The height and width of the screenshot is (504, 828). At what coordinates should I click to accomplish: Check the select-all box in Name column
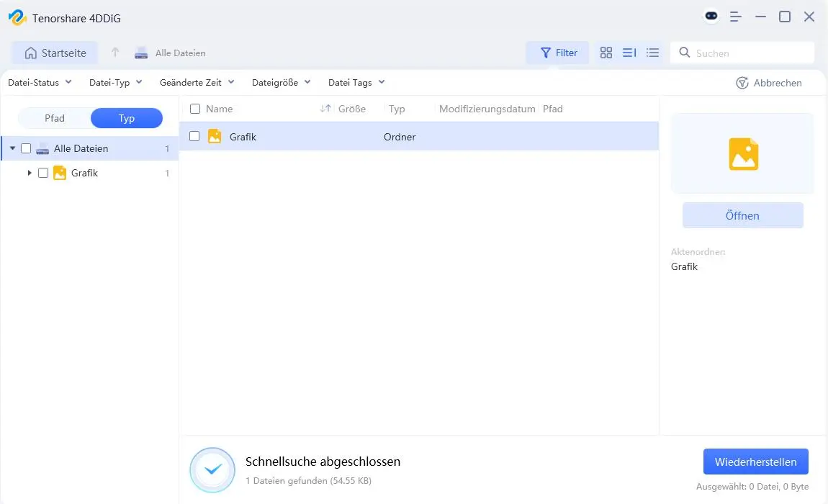click(x=194, y=109)
